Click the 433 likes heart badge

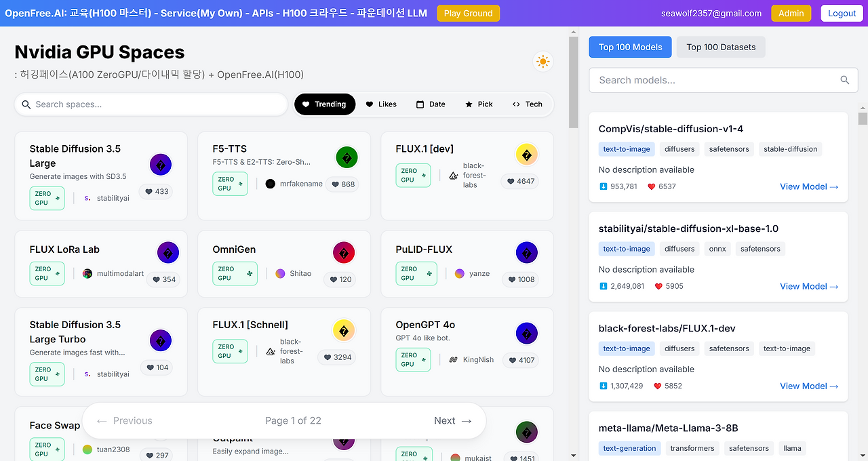(x=156, y=191)
